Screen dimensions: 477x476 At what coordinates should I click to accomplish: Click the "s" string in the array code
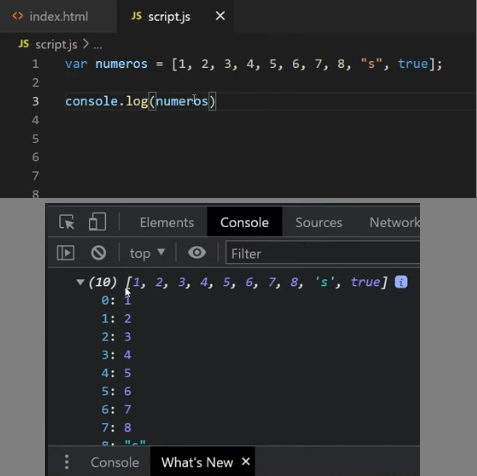point(371,63)
